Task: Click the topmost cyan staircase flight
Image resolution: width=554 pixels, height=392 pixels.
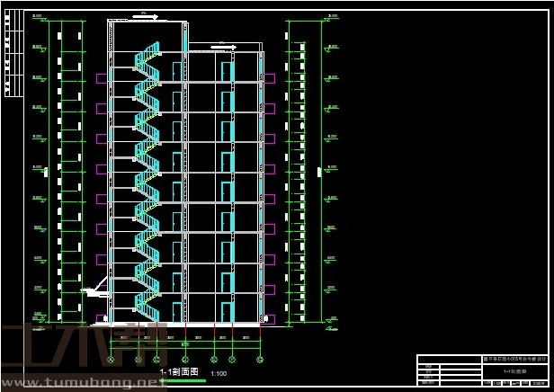Action: [147, 54]
